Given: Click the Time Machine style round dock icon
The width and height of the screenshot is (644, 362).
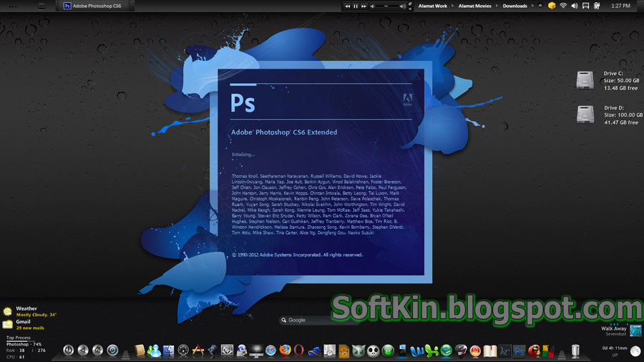Looking at the screenshot, I should (112, 350).
